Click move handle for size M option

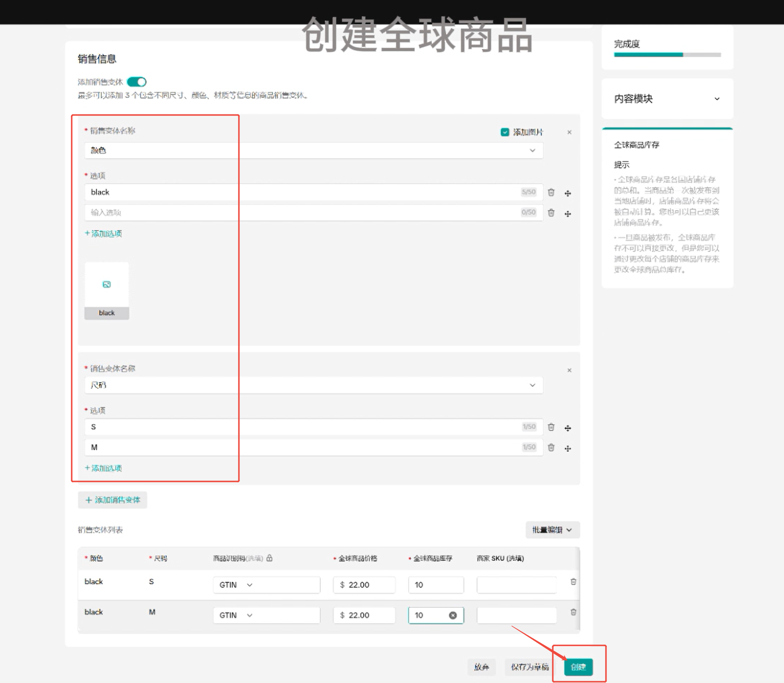click(x=568, y=448)
